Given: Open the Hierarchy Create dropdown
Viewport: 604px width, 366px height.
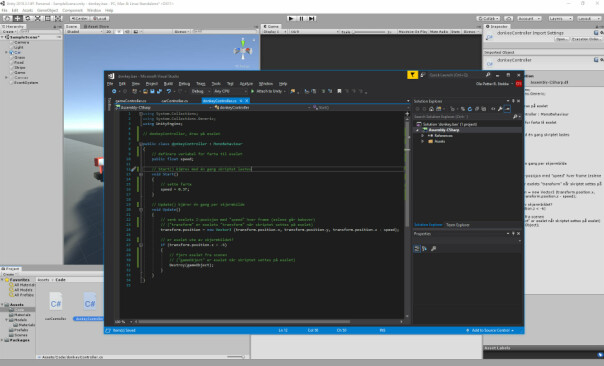Looking at the screenshot, I should pyautogui.click(x=9, y=32).
